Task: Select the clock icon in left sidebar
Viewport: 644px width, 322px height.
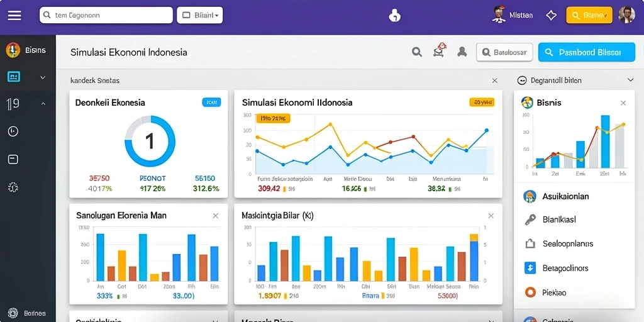Action: click(13, 131)
